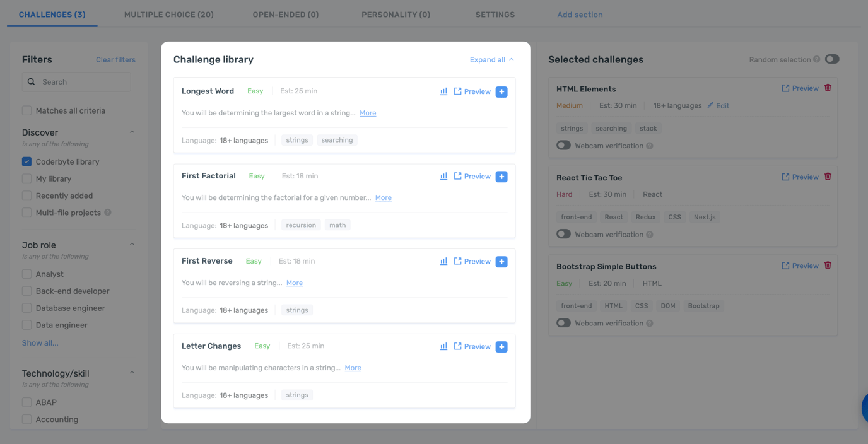Click More link for Longest Word description
868x444 pixels.
tap(368, 113)
